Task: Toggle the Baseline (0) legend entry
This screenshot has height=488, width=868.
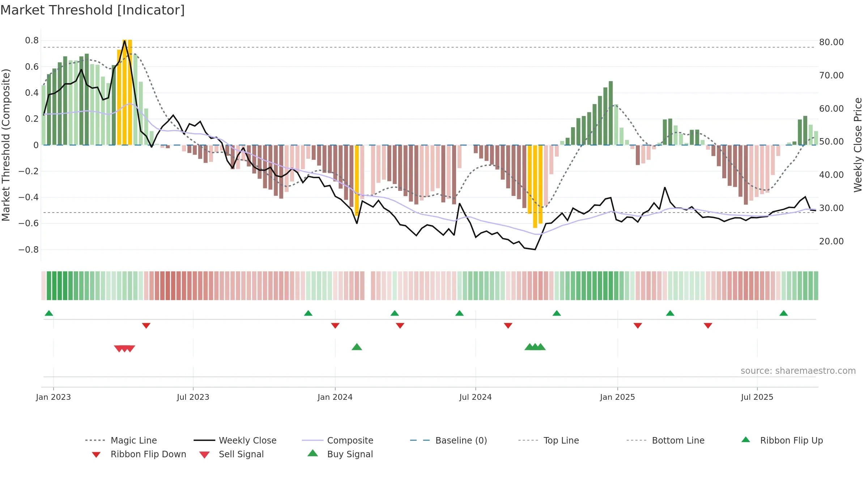Action: tap(448, 440)
